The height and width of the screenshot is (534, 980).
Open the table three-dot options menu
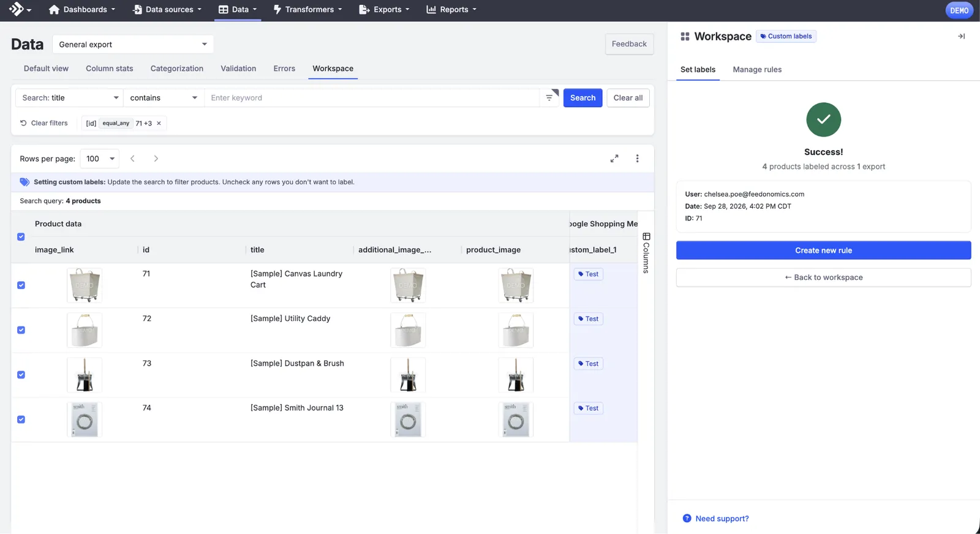click(637, 159)
